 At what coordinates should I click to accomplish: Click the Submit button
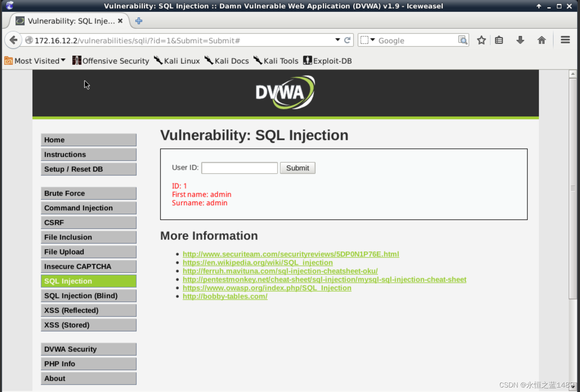(x=298, y=168)
